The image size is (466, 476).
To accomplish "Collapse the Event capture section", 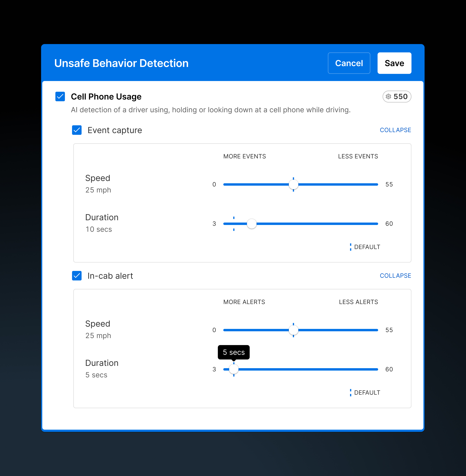I will (395, 130).
